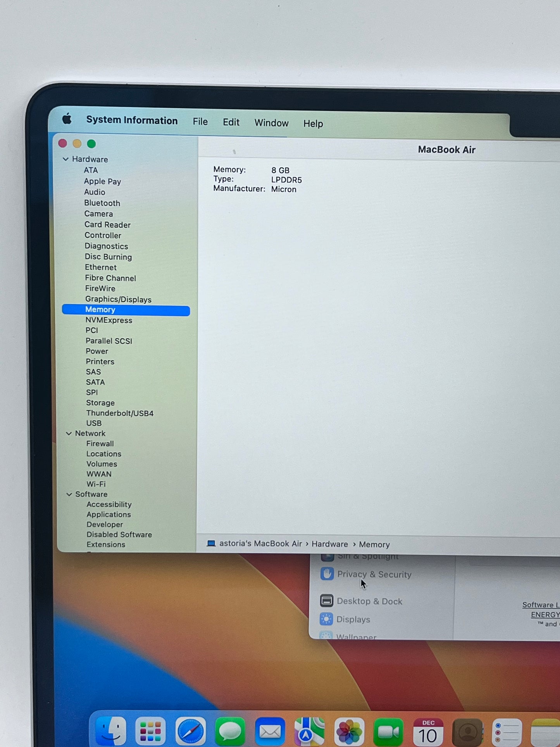Open Locations under Network
This screenshot has width=560, height=747.
coord(104,454)
